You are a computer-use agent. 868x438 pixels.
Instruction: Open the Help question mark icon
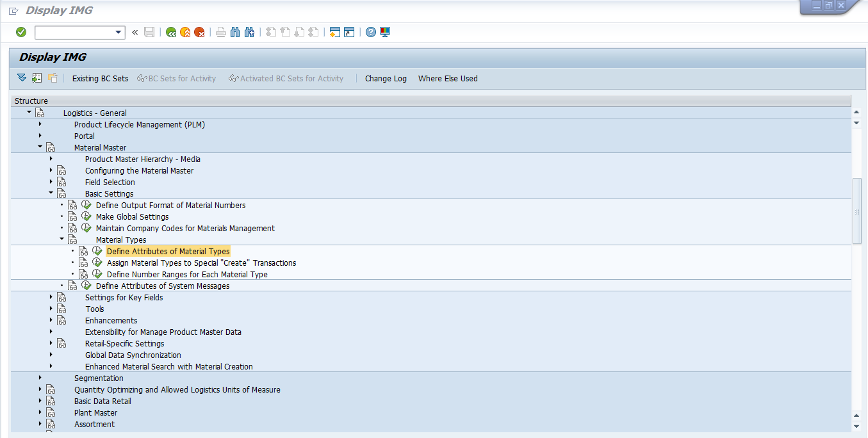(x=371, y=32)
